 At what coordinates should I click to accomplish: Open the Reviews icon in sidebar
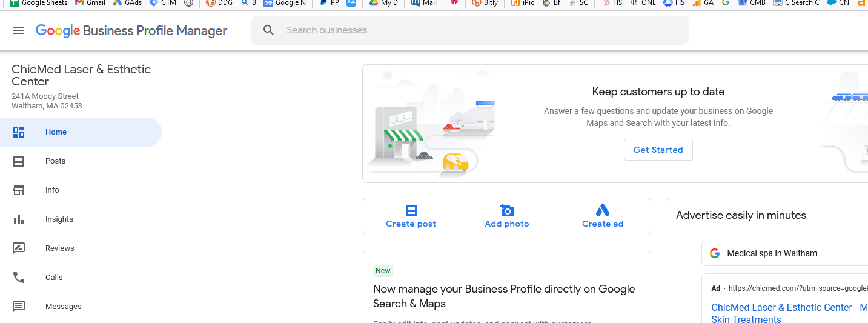click(x=19, y=248)
